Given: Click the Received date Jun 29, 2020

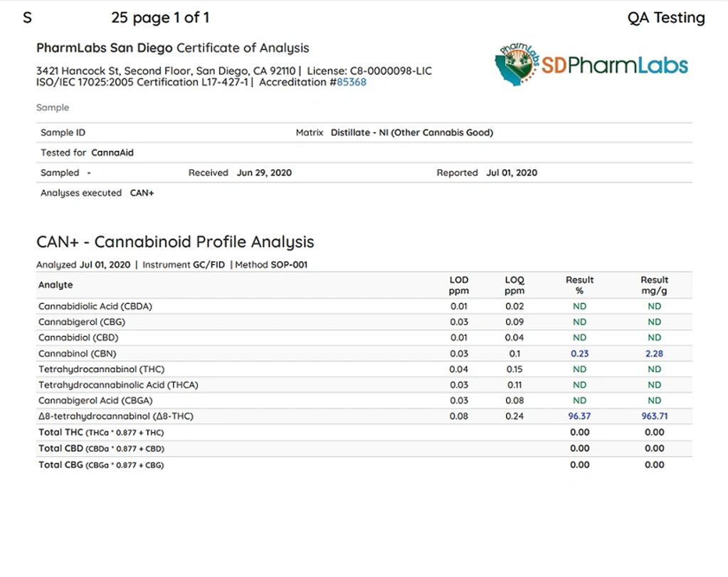Looking at the screenshot, I should click(264, 173).
